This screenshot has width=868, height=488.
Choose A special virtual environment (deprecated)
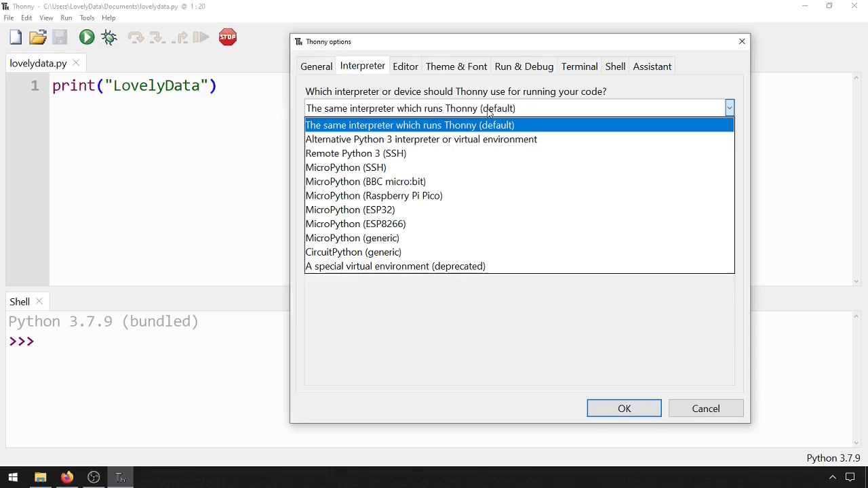[519, 266]
